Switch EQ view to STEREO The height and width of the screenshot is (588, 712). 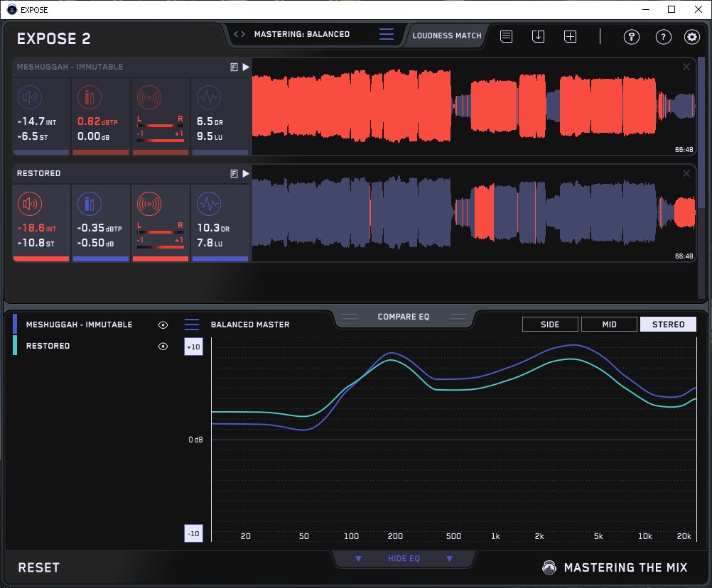click(x=669, y=325)
